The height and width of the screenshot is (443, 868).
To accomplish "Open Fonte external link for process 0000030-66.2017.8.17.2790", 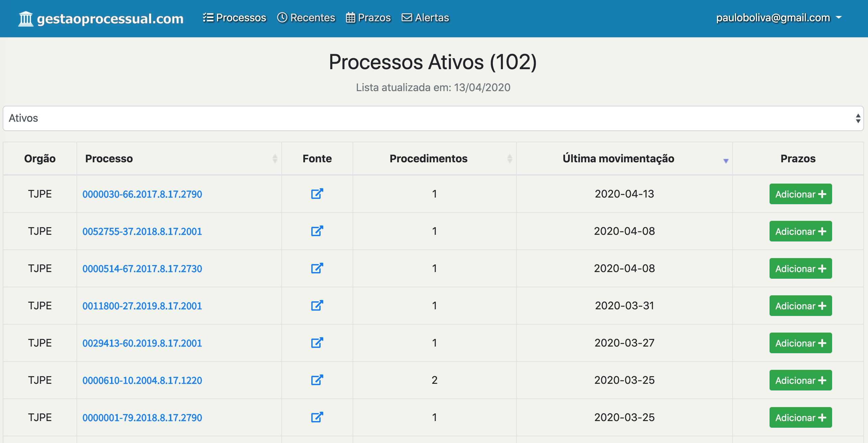I will [x=317, y=194].
